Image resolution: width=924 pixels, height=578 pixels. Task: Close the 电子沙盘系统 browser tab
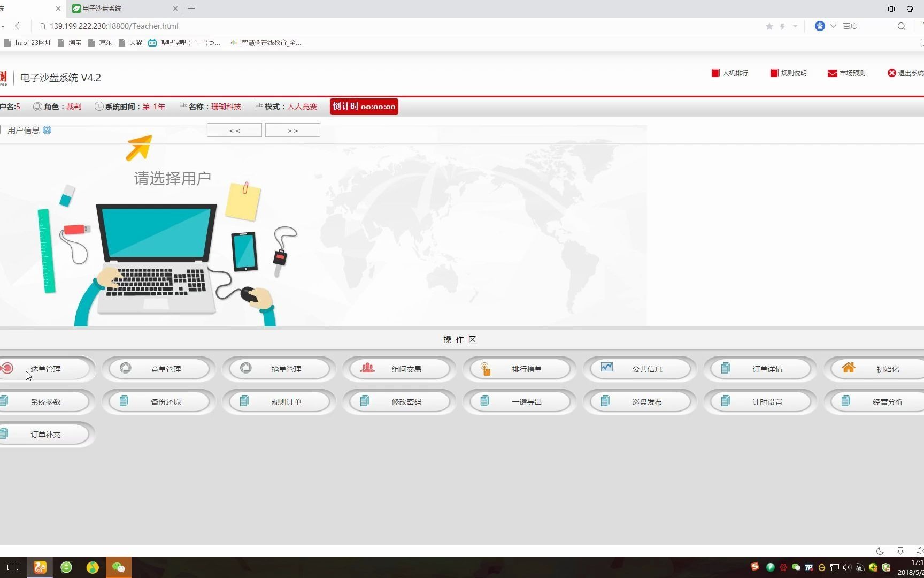tap(176, 9)
